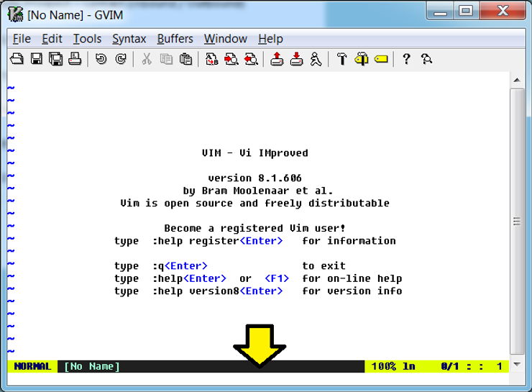Open Find and Replace toolbar icon

pyautogui.click(x=211, y=59)
